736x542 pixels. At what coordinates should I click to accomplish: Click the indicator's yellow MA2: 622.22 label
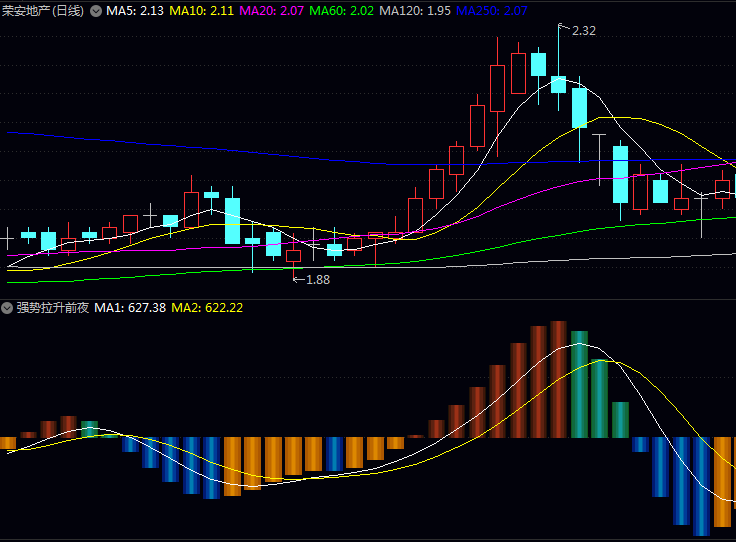point(207,308)
